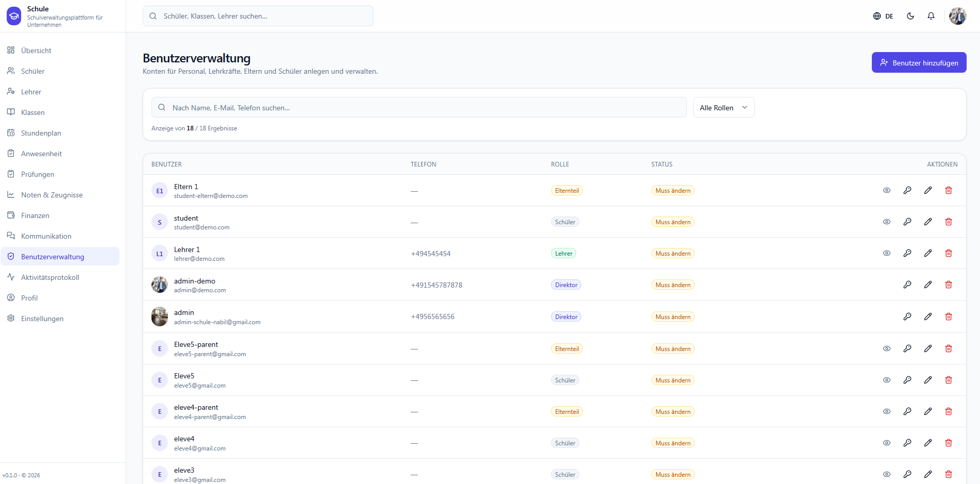Focus the Name, E-Mail, Telefon search field

[x=419, y=107]
